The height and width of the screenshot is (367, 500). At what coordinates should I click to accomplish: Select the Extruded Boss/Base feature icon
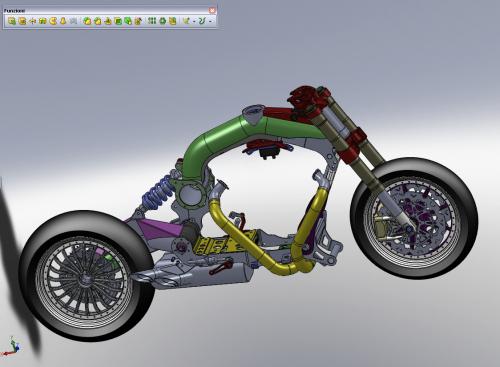pos(12,21)
